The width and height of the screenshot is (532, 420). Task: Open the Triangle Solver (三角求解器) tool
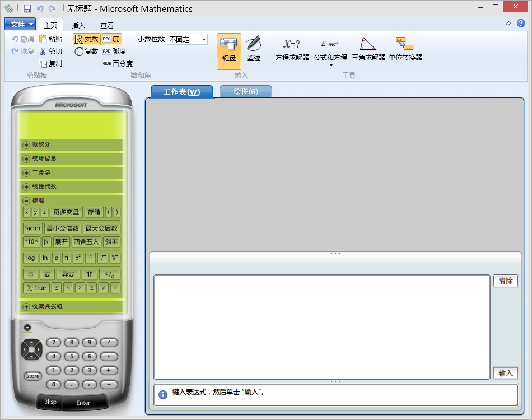pos(368,49)
